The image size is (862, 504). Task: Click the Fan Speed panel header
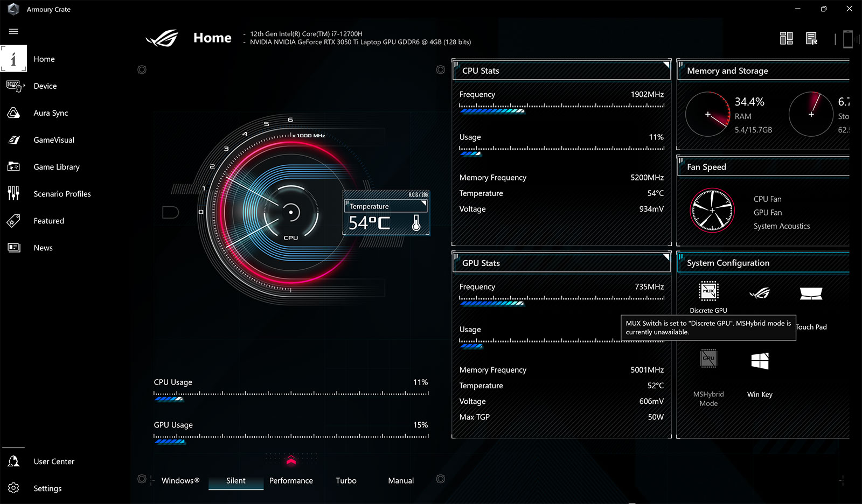pos(763,167)
